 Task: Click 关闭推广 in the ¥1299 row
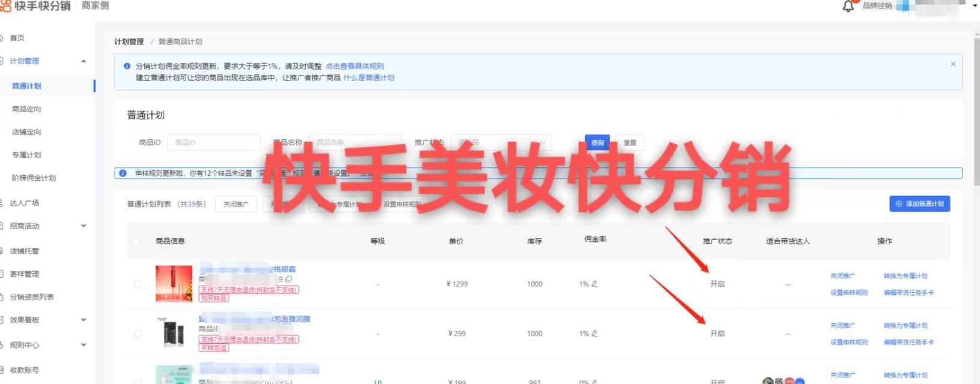pyautogui.click(x=843, y=276)
